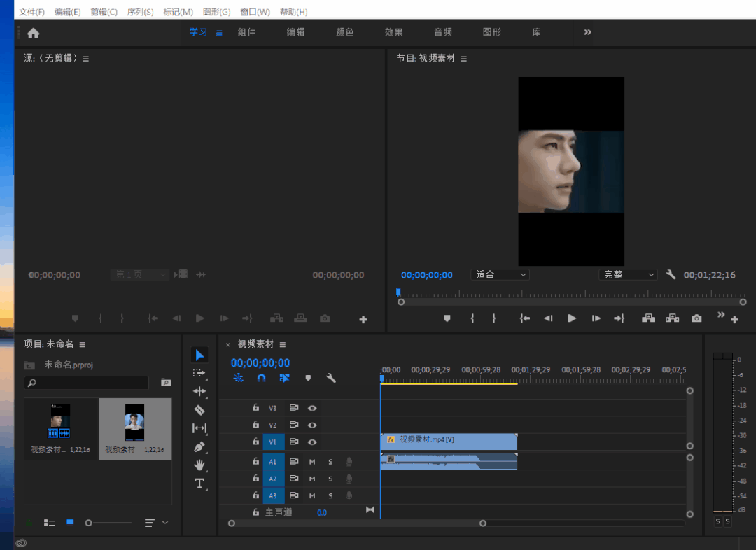Select the Razor tool in the tools panel
This screenshot has width=756, height=550.
pos(199,409)
